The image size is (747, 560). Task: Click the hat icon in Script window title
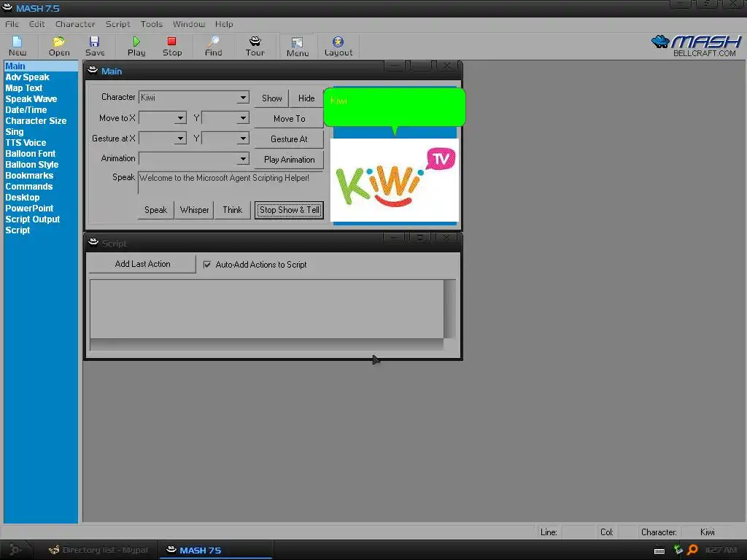pos(93,242)
